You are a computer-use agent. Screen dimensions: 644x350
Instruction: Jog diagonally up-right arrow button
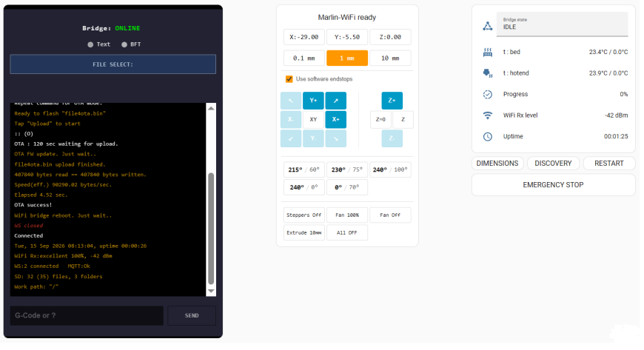pyautogui.click(x=336, y=101)
